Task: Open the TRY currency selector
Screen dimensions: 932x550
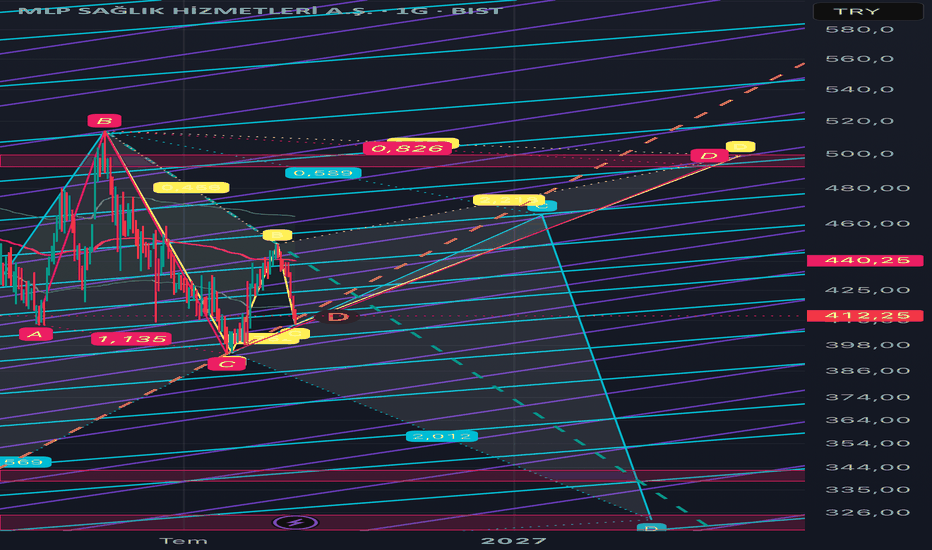Action: click(868, 11)
